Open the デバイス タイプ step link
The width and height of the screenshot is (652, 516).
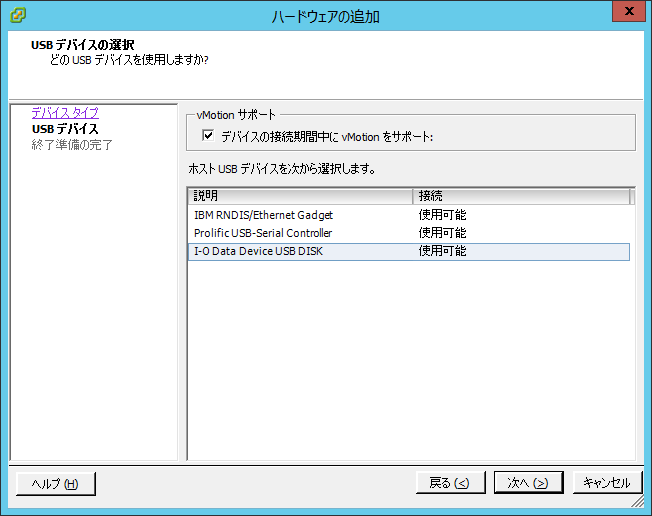65,113
